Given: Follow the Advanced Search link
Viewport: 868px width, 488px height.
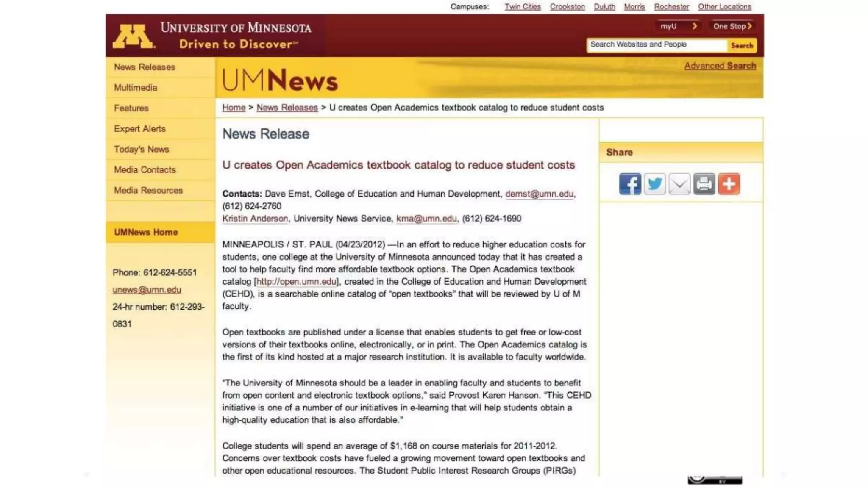Looking at the screenshot, I should pyautogui.click(x=720, y=66).
